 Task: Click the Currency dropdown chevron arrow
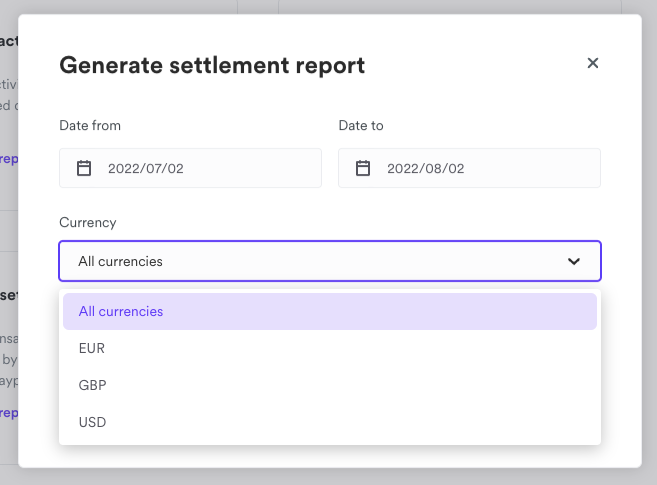tap(574, 261)
